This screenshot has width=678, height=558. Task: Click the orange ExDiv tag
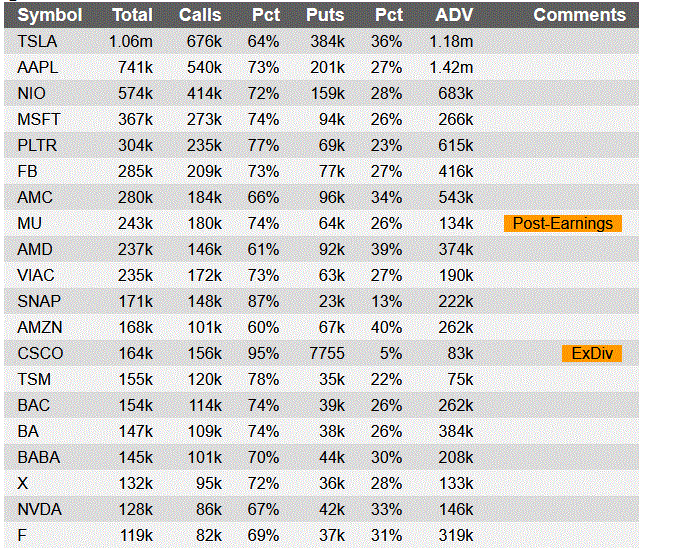[x=591, y=353]
